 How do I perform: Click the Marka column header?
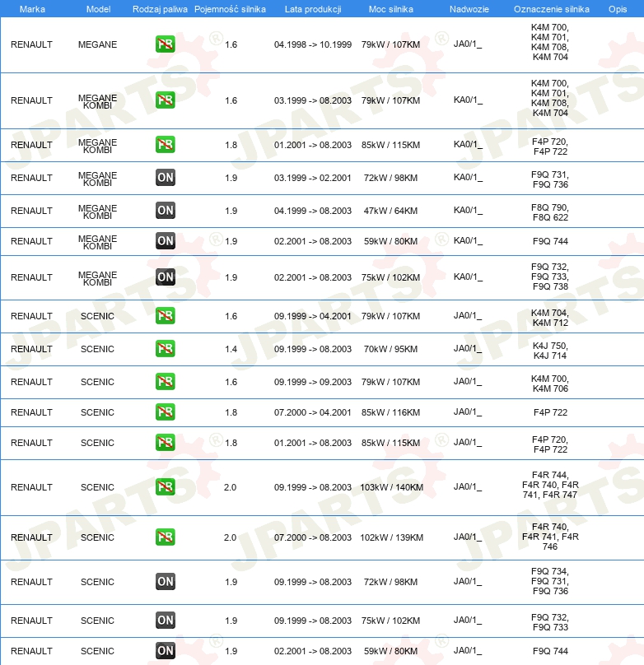coord(32,9)
